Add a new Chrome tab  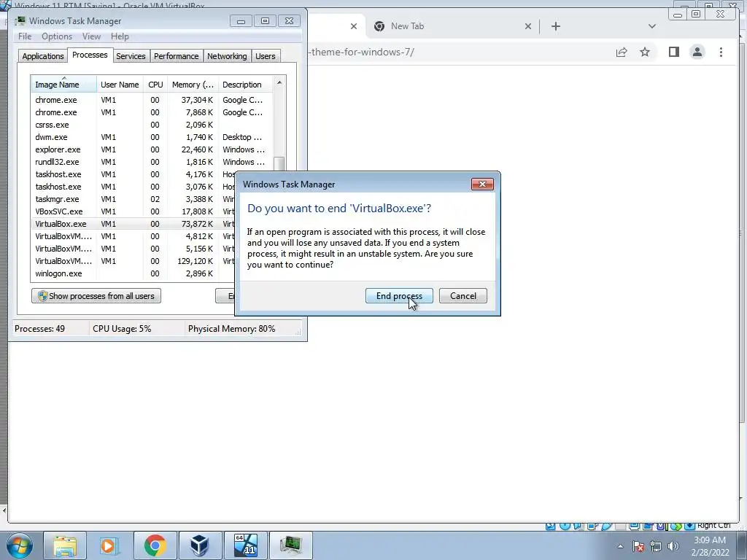pos(555,26)
